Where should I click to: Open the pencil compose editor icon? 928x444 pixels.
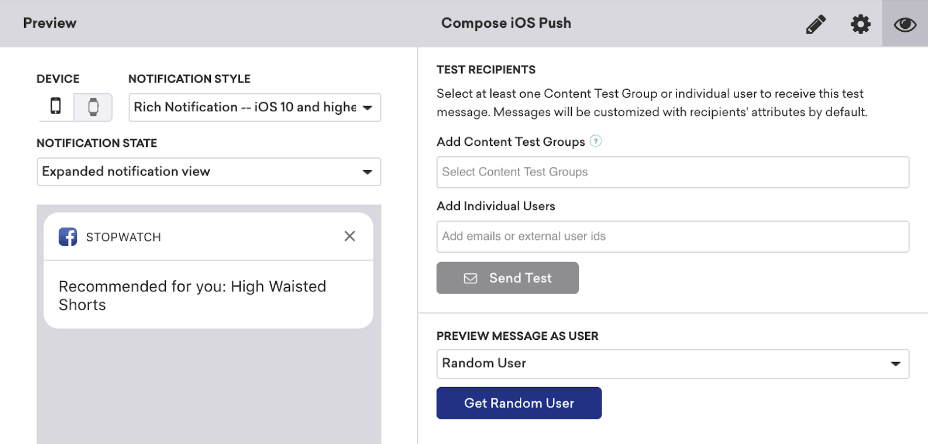[816, 24]
